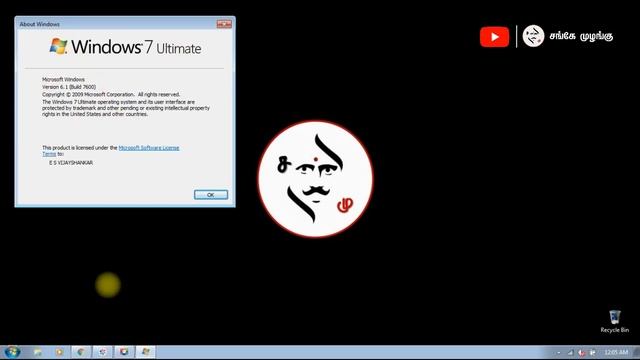The height and width of the screenshot is (360, 640).
Task: Click the licensee name E S VIJAYSHANKAR
Action: [x=71, y=162]
